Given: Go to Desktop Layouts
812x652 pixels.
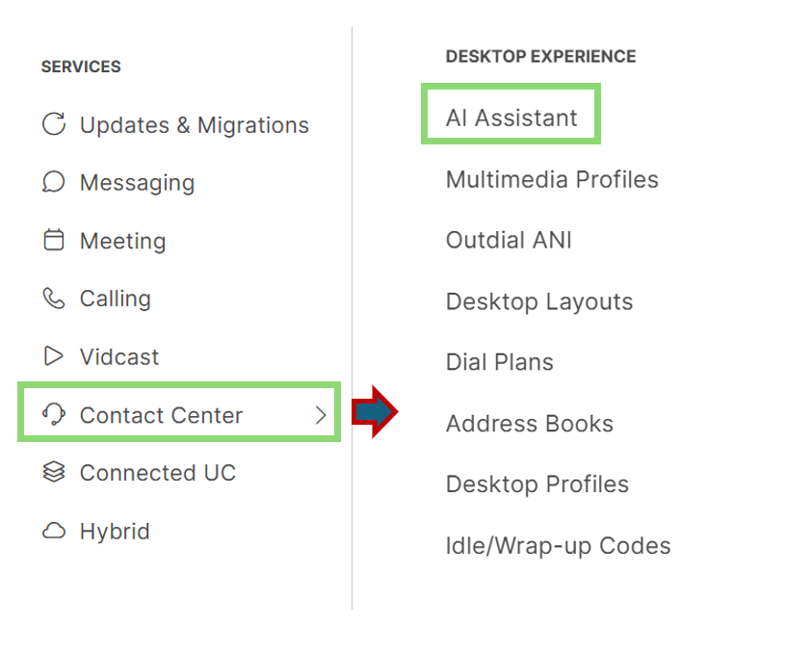Looking at the screenshot, I should click(x=539, y=301).
